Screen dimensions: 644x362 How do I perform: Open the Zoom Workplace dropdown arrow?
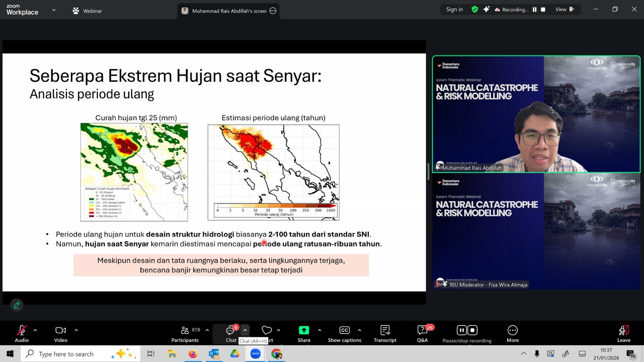pos(54,10)
